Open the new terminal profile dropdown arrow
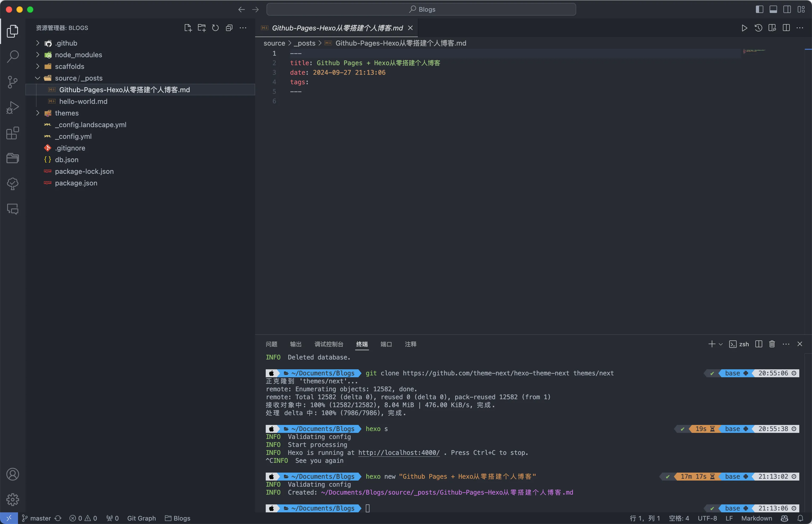812x524 pixels. 721,344
